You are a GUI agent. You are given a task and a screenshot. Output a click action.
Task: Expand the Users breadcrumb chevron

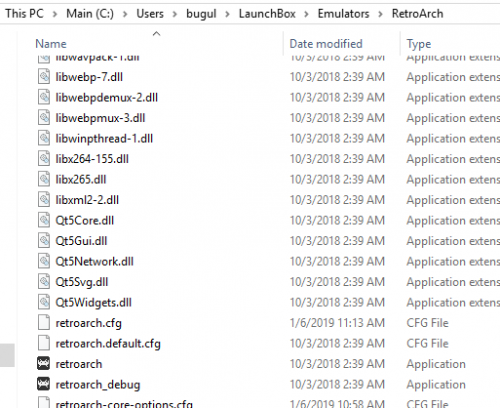(175, 14)
